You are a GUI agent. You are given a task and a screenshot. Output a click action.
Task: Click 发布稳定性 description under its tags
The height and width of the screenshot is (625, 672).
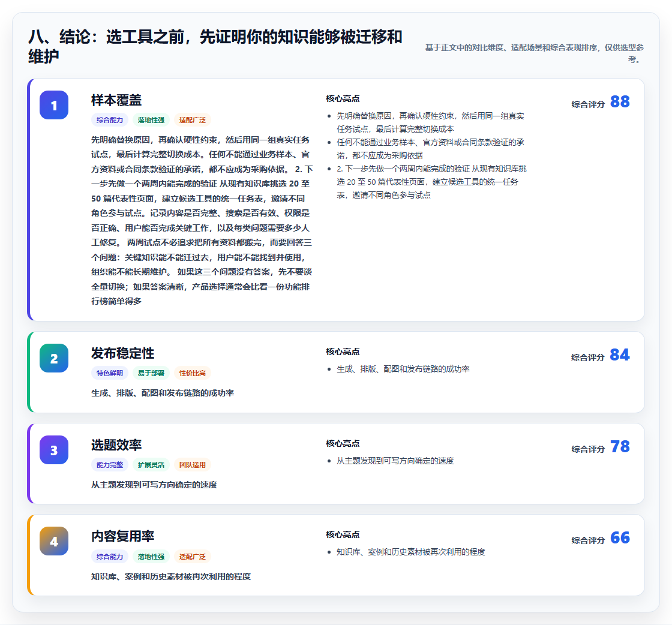(x=163, y=393)
